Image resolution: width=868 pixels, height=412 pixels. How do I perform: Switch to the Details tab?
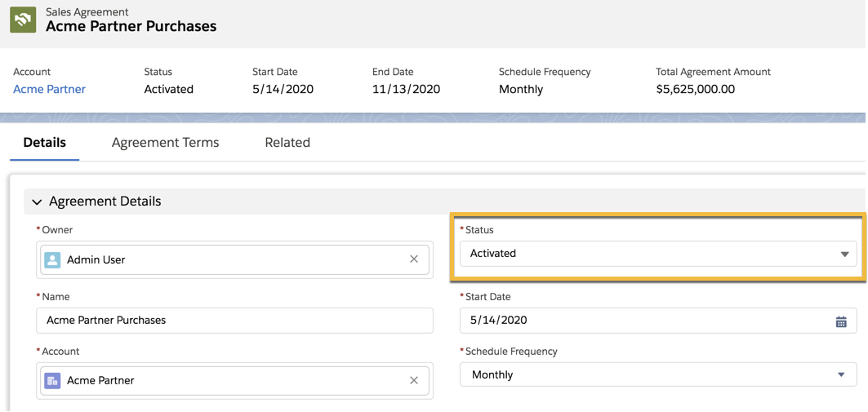pos(44,143)
